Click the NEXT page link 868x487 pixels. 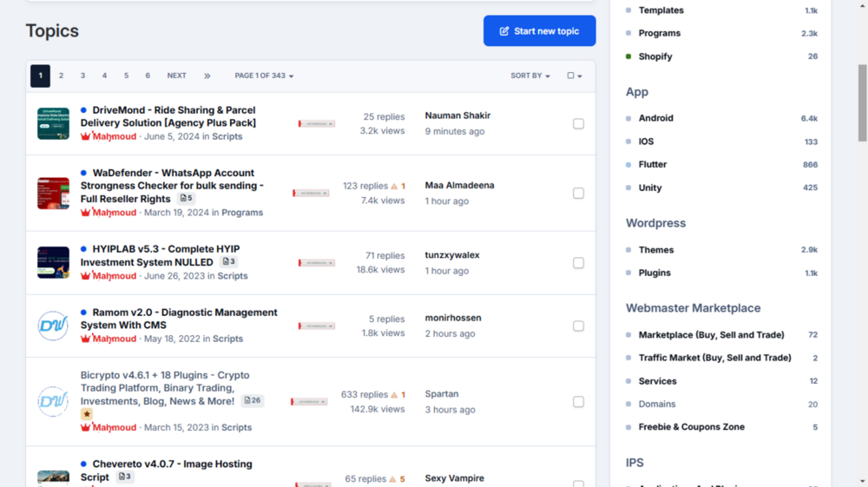pyautogui.click(x=176, y=76)
